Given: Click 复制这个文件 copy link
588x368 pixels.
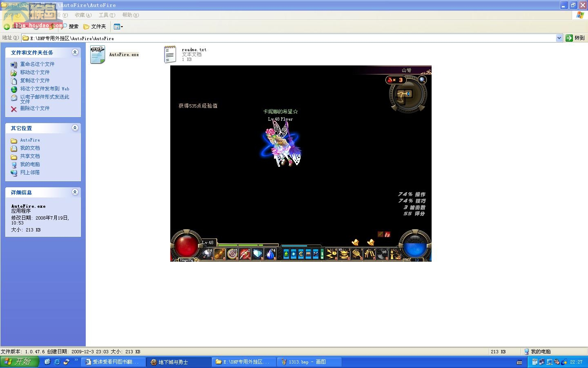Looking at the screenshot, I should pyautogui.click(x=35, y=81).
